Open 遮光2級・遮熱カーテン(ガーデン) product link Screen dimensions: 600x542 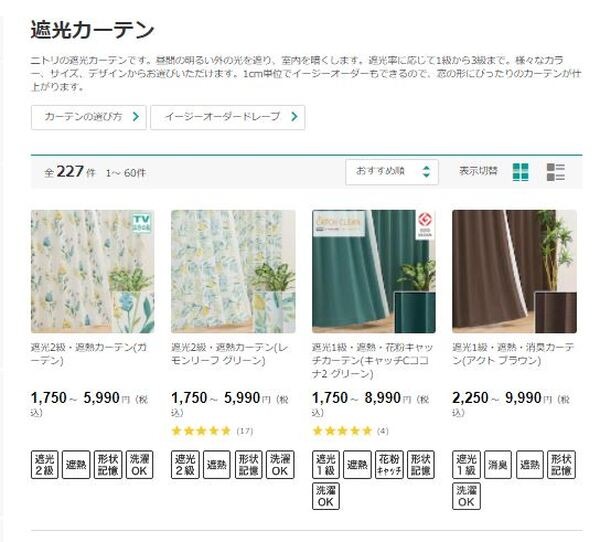click(x=89, y=354)
